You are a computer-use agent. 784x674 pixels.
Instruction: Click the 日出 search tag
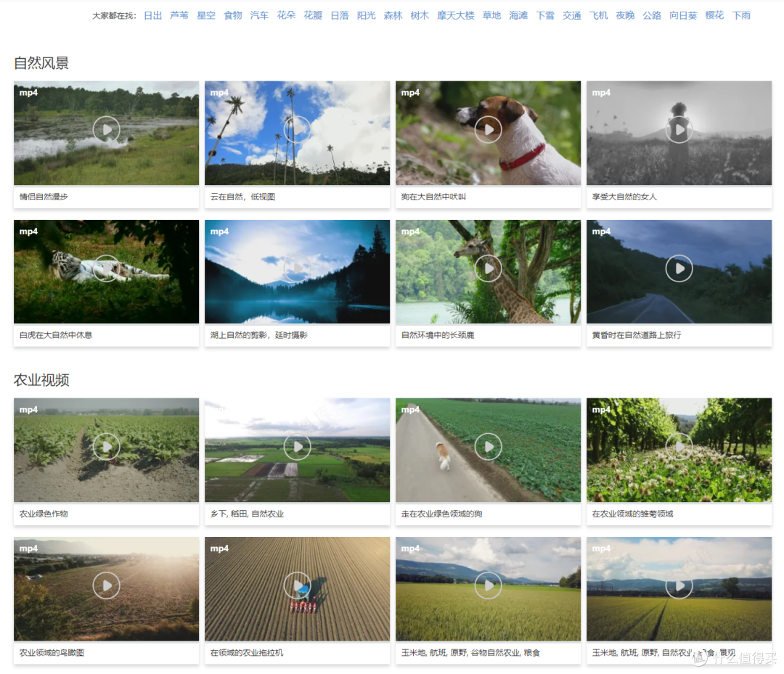coord(153,15)
